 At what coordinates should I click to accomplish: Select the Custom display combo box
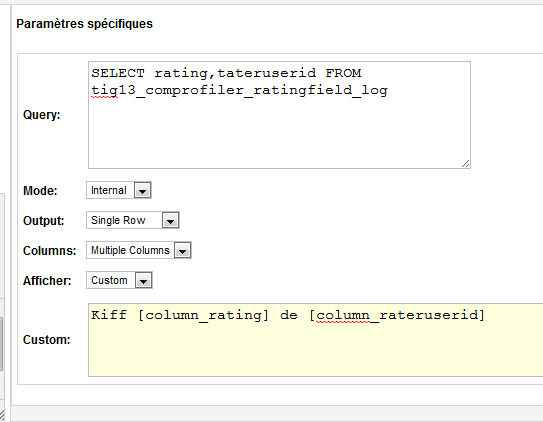click(x=119, y=281)
